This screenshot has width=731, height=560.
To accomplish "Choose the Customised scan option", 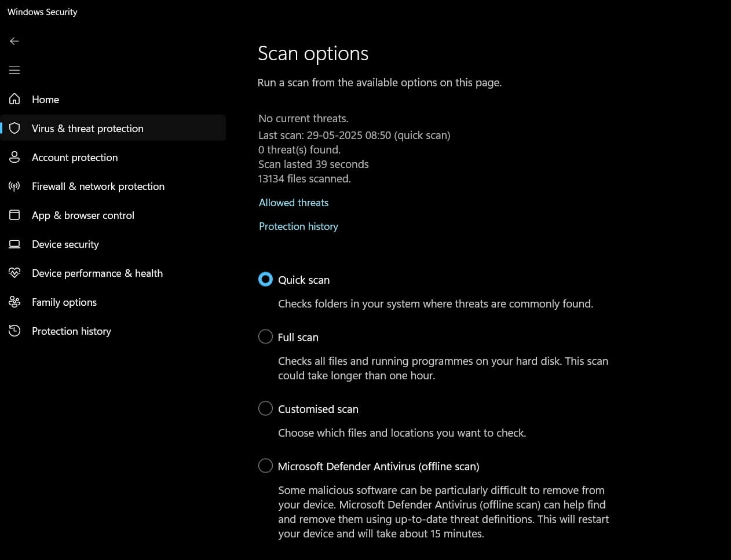I will (265, 408).
